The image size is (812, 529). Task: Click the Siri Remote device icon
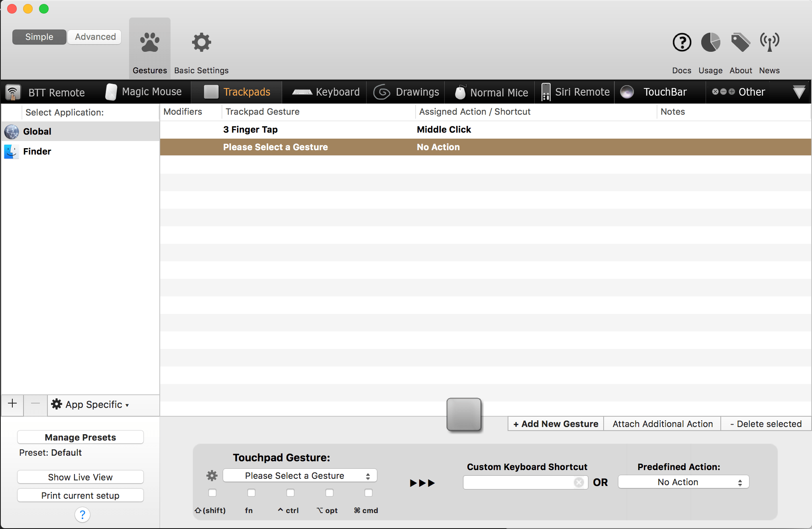coord(546,92)
